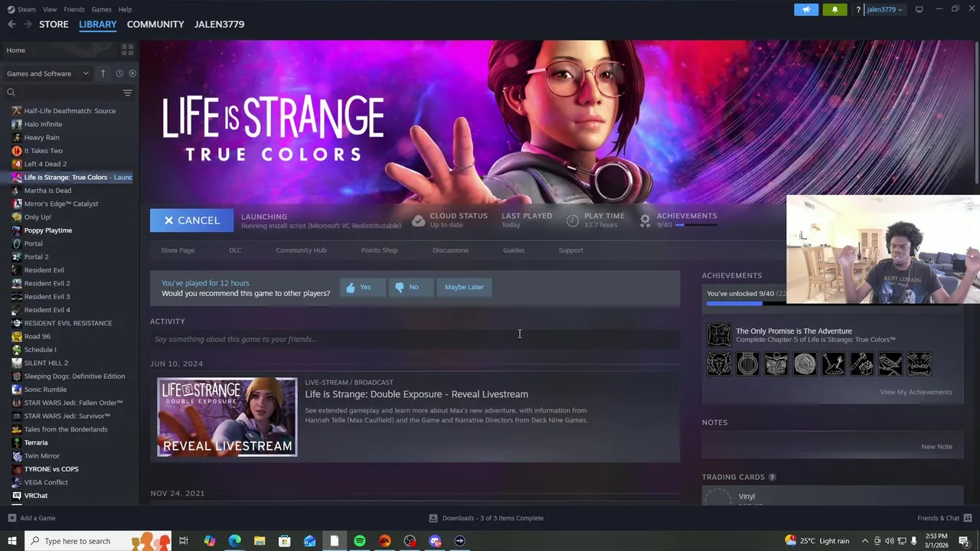
Task: Open File Explorer from the taskbar
Action: point(260,541)
